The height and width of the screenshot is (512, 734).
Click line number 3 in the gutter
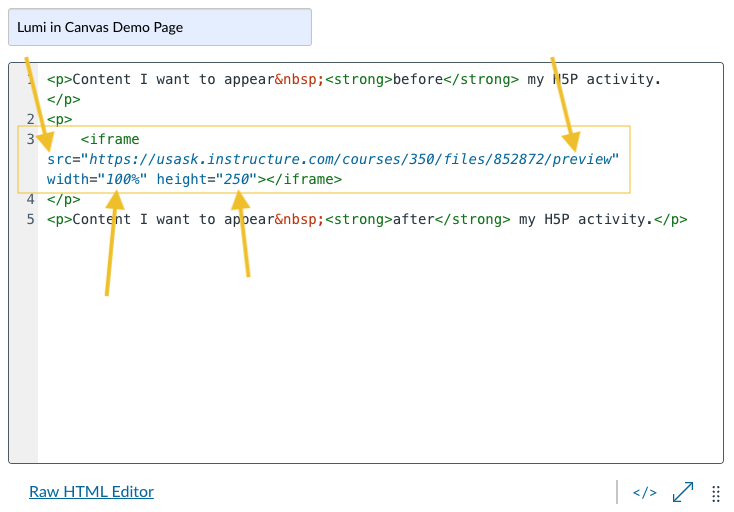coord(30,139)
